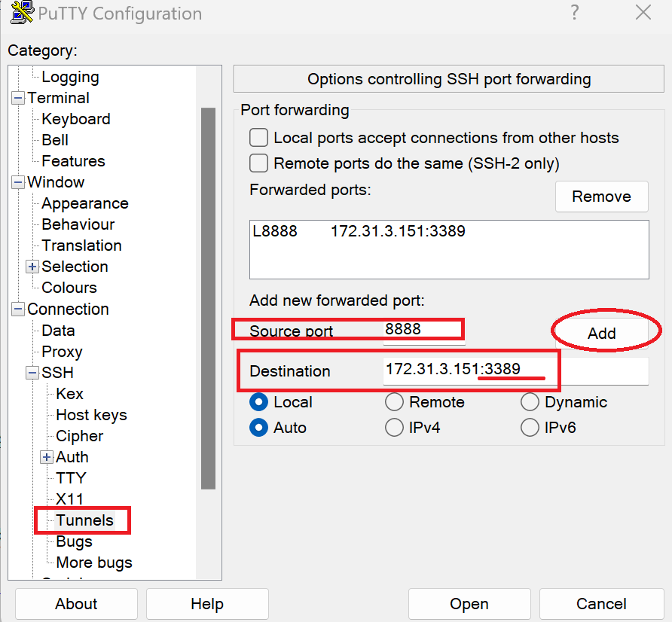Open the Data category
The height and width of the screenshot is (622, 672).
point(58,331)
